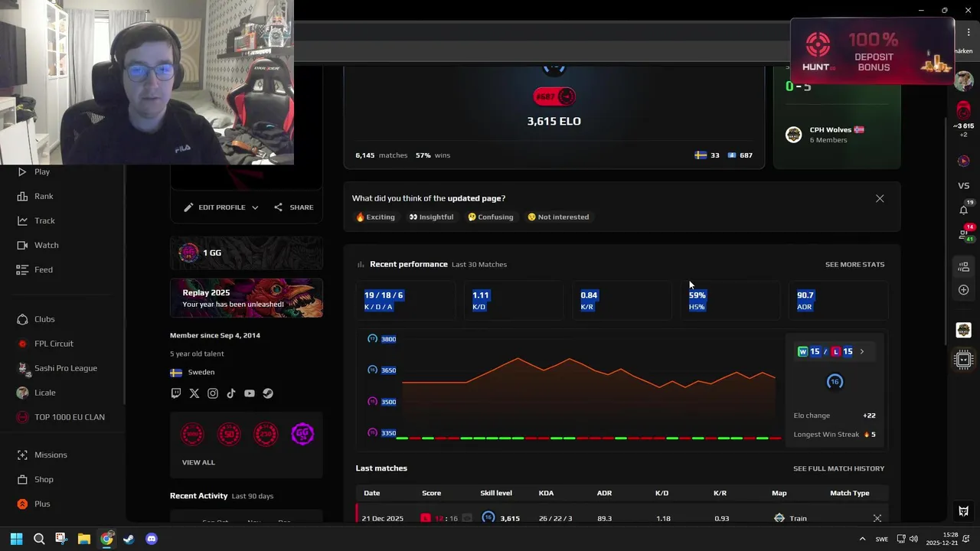Screen dimensions: 980x551
Task: Open the TikTok profile icon
Action: [x=231, y=393]
